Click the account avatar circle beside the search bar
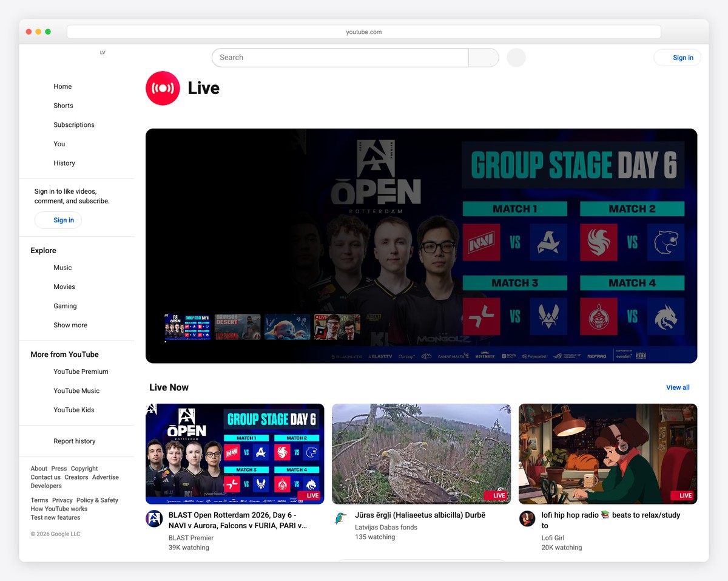728x581 pixels. click(x=516, y=57)
